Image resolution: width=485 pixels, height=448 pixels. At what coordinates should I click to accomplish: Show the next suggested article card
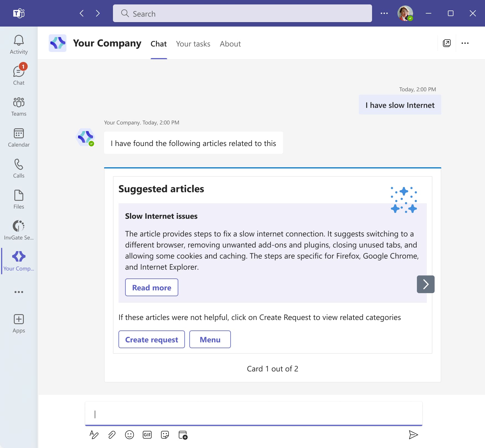tap(425, 284)
